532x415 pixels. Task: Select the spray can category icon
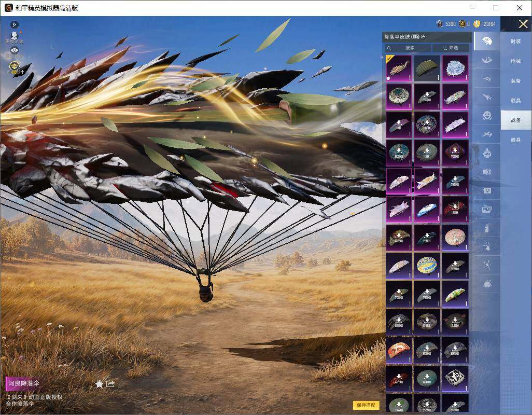[x=487, y=228]
